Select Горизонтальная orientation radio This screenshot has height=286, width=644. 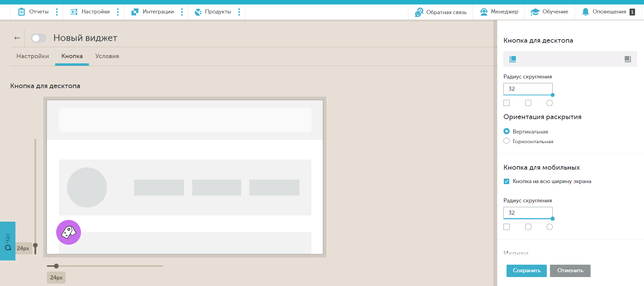pos(507,141)
